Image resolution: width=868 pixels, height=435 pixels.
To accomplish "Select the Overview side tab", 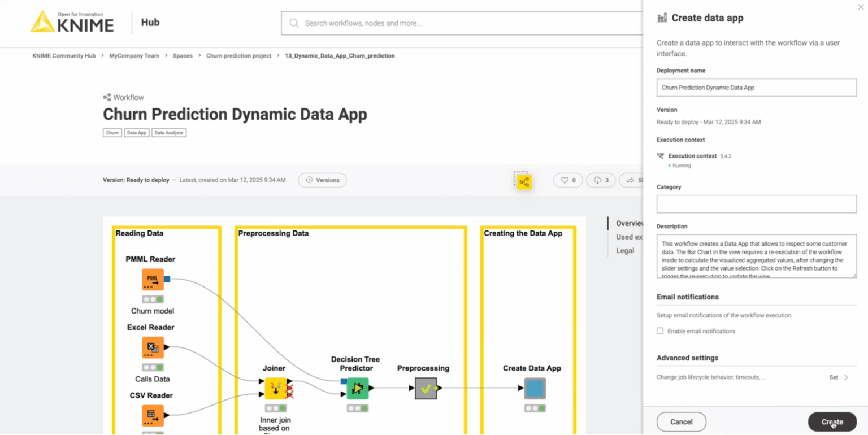I will [x=629, y=224].
